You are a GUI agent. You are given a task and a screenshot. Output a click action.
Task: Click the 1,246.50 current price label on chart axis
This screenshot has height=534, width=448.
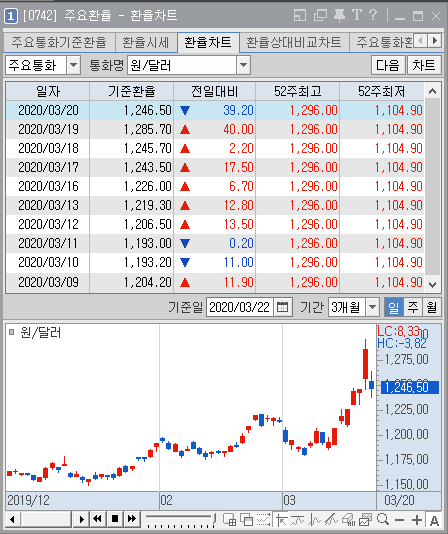(410, 387)
